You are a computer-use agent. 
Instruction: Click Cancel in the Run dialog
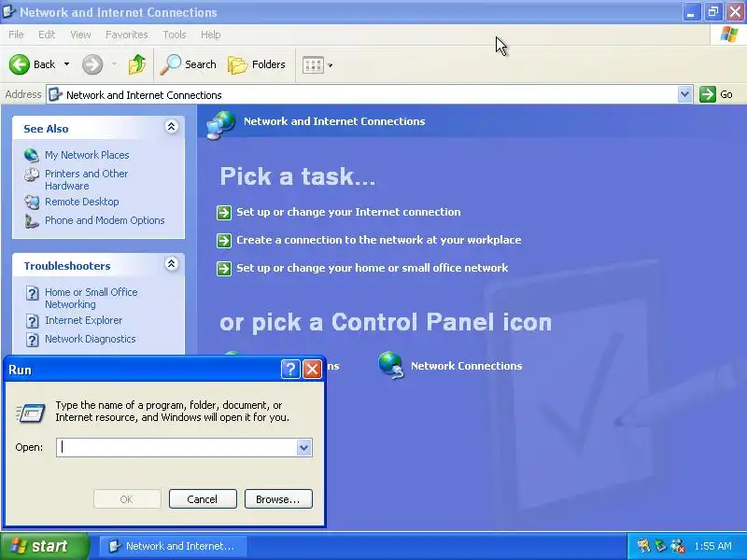click(x=203, y=499)
